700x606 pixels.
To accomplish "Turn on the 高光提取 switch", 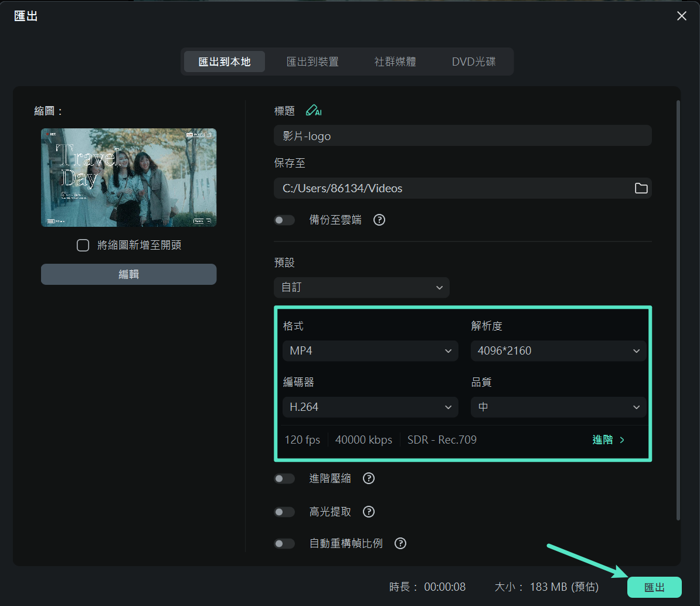I will click(285, 512).
